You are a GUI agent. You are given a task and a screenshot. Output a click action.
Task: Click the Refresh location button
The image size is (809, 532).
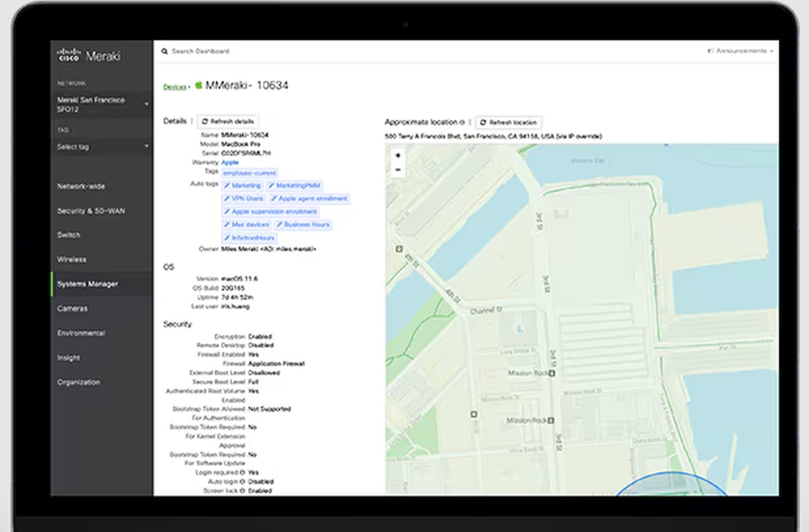(x=508, y=123)
